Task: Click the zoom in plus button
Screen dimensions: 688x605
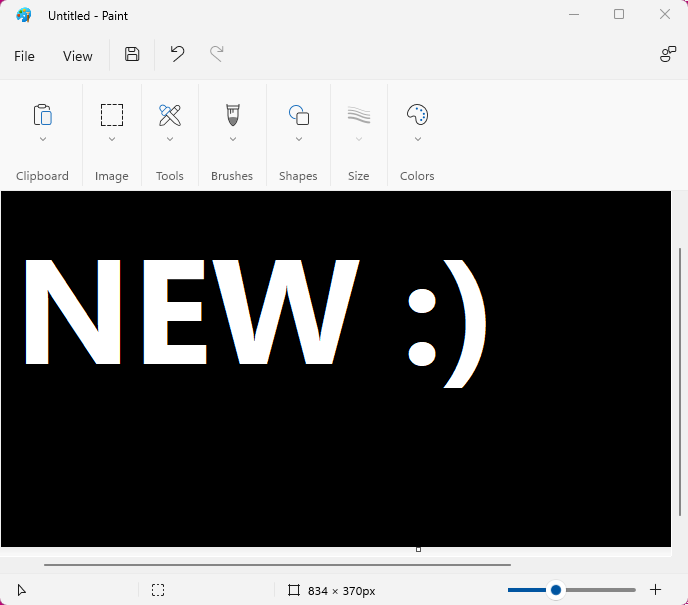Action: click(656, 590)
